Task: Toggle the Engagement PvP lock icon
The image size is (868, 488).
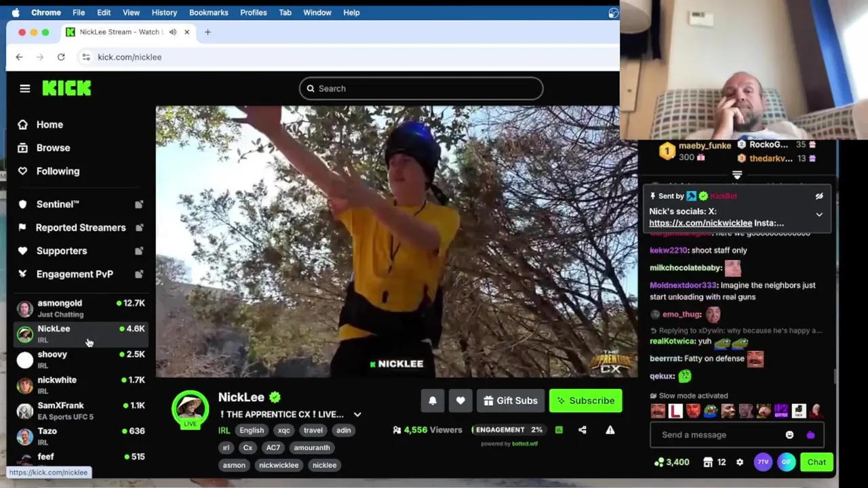Action: 139,274
